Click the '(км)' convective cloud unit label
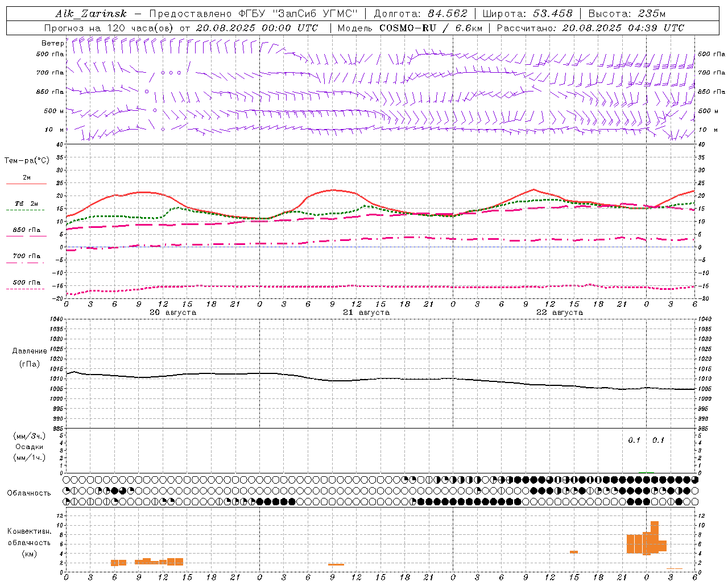 click(29, 554)
